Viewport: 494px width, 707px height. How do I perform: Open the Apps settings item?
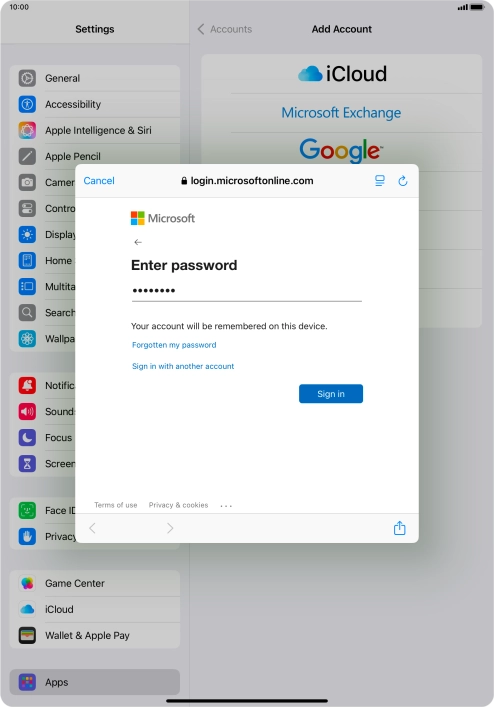[x=95, y=682]
